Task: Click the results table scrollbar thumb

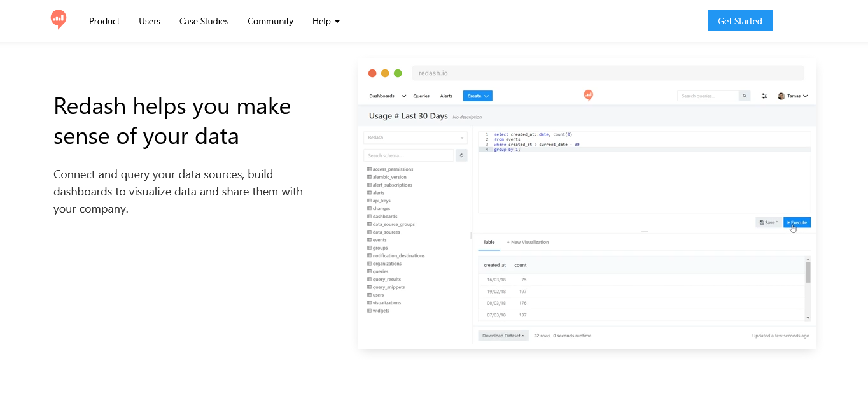Action: point(808,272)
